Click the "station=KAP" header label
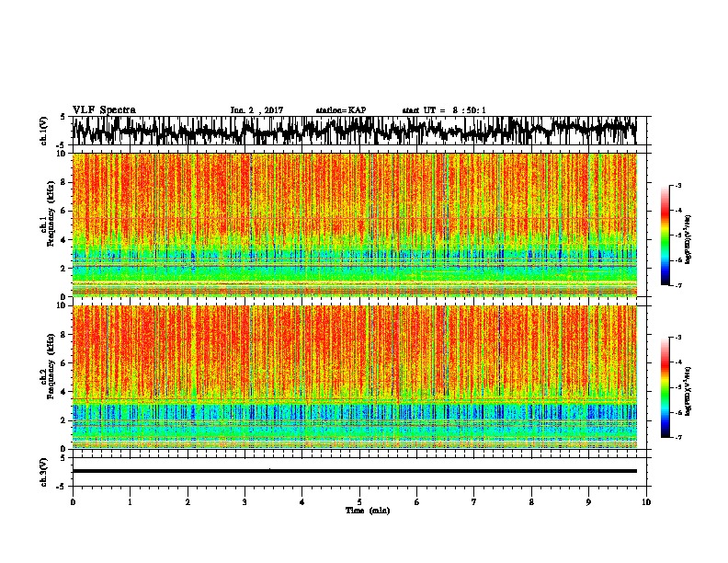Image resolution: width=728 pixels, height=563 pixels. (341, 110)
